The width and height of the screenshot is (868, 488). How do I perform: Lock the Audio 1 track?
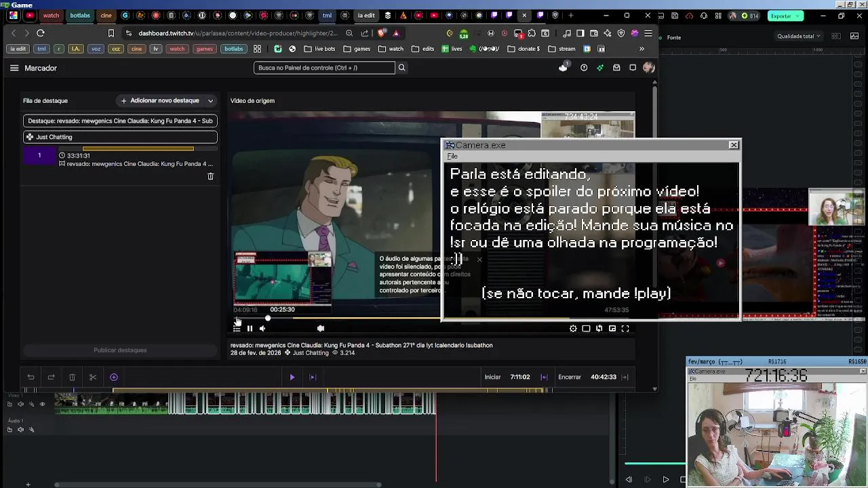[9, 430]
